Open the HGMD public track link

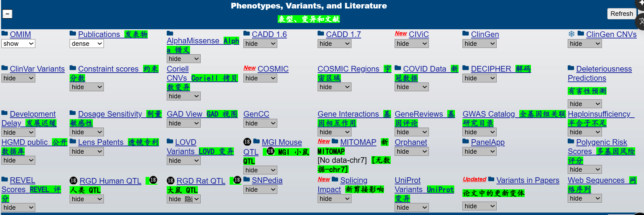[24, 142]
